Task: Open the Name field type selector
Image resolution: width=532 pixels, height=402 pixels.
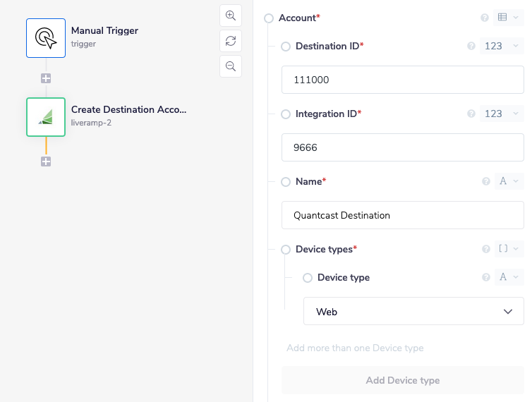Action: [x=508, y=181]
